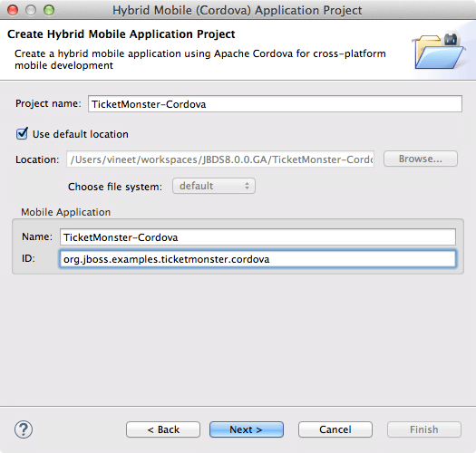
Task: Click the < Back button
Action: click(x=163, y=429)
